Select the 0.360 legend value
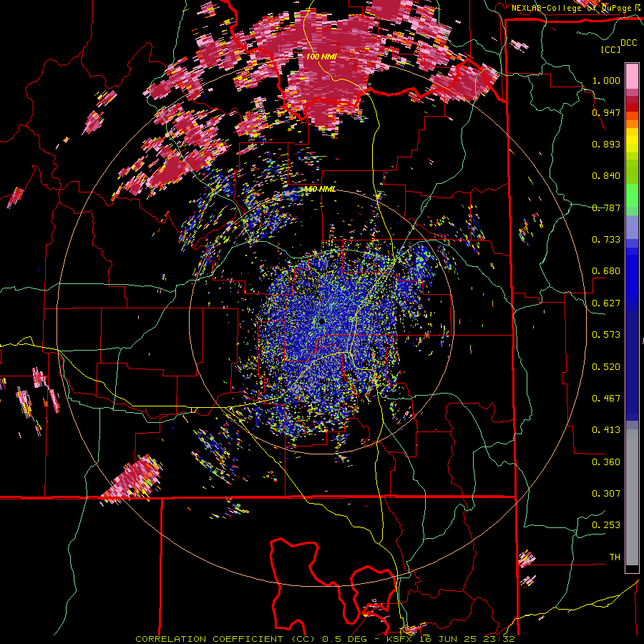The width and height of the screenshot is (644, 644). (x=606, y=462)
